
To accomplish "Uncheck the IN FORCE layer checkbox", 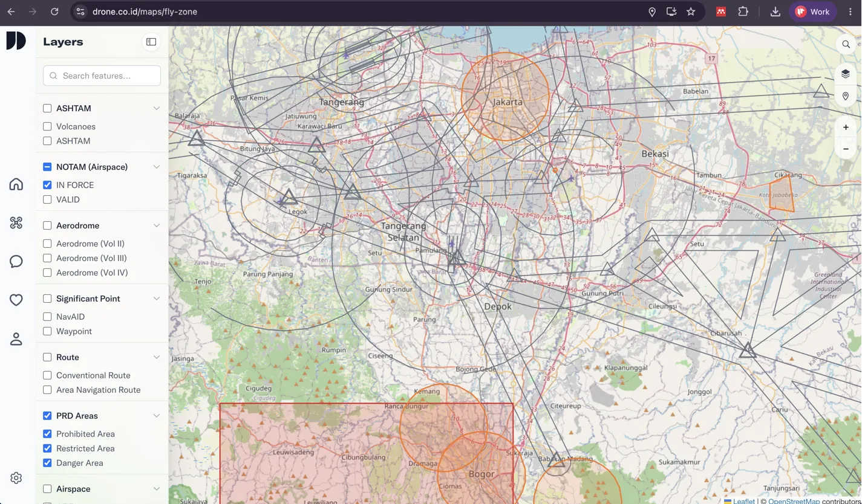I will click(47, 185).
